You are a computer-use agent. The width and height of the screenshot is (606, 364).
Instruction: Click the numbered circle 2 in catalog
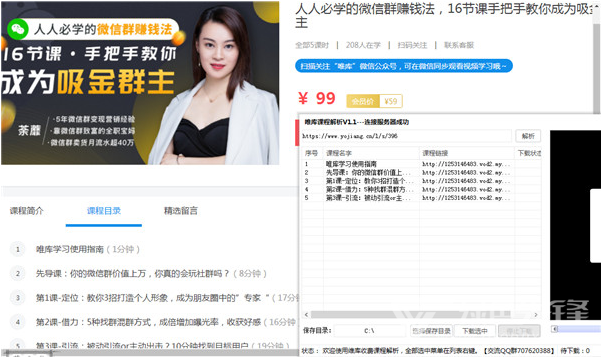[x=18, y=274]
